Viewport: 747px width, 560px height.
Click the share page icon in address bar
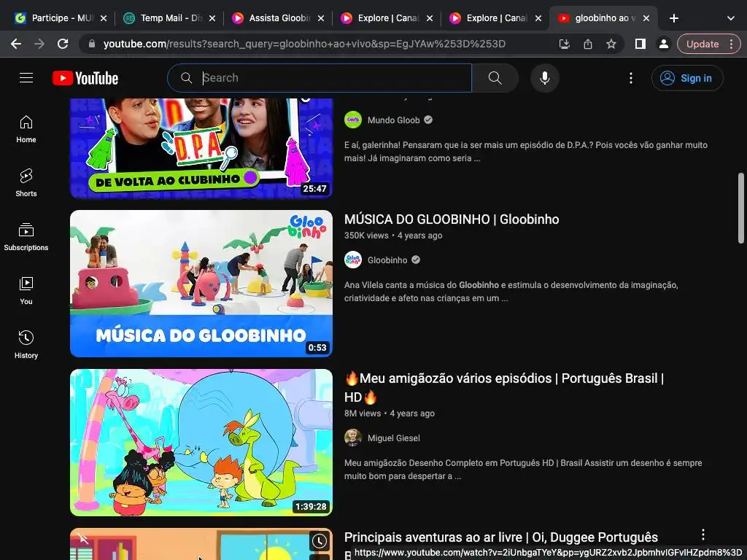pyautogui.click(x=588, y=44)
